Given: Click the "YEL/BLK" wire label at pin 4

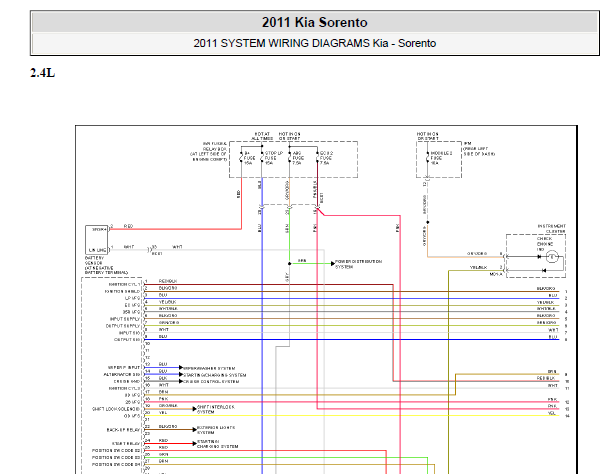Looking at the screenshot, I should tap(167, 302).
